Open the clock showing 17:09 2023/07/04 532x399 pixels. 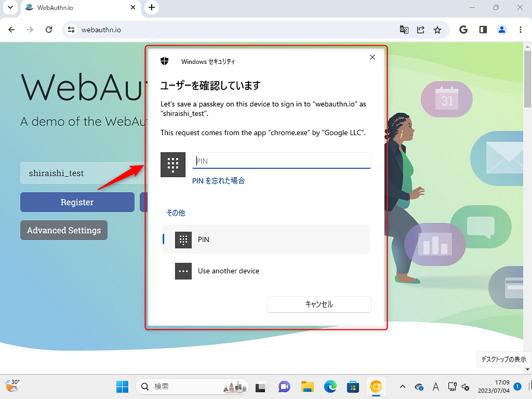[x=493, y=386]
